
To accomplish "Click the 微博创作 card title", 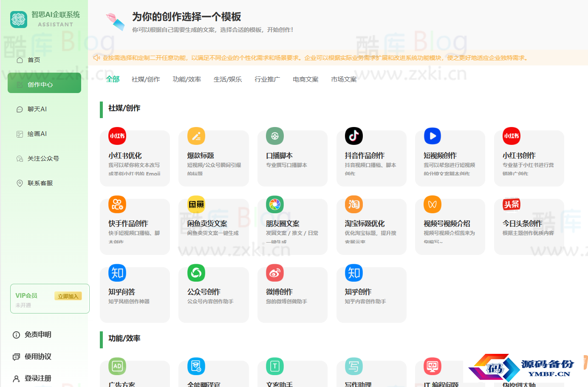I will [279, 292].
